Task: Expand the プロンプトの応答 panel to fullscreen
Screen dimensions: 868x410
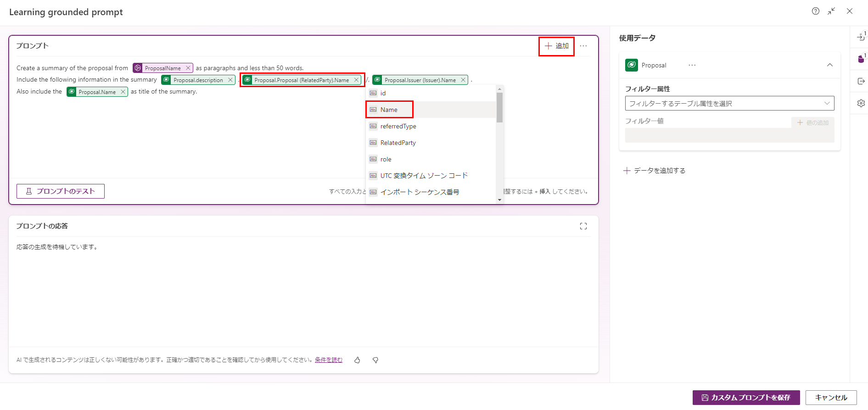Action: (x=583, y=226)
